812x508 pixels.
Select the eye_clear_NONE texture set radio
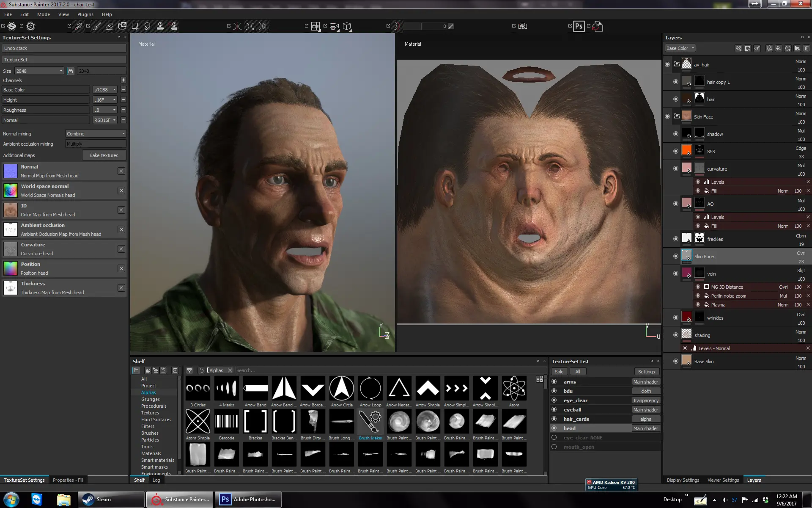coord(554,437)
